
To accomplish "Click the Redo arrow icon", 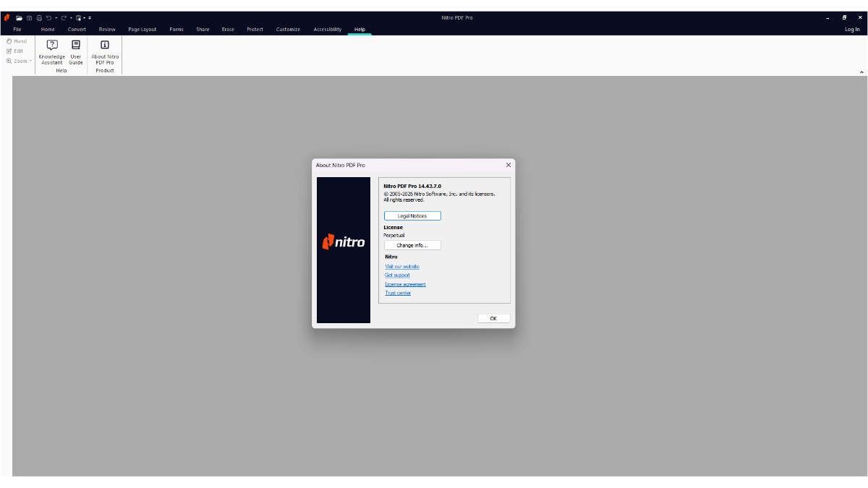I will click(x=64, y=17).
